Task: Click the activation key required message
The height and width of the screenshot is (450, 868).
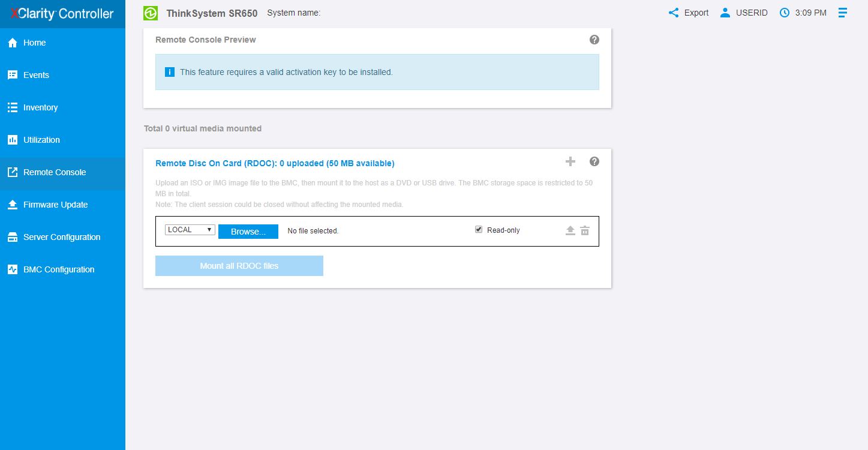Action: click(x=286, y=72)
